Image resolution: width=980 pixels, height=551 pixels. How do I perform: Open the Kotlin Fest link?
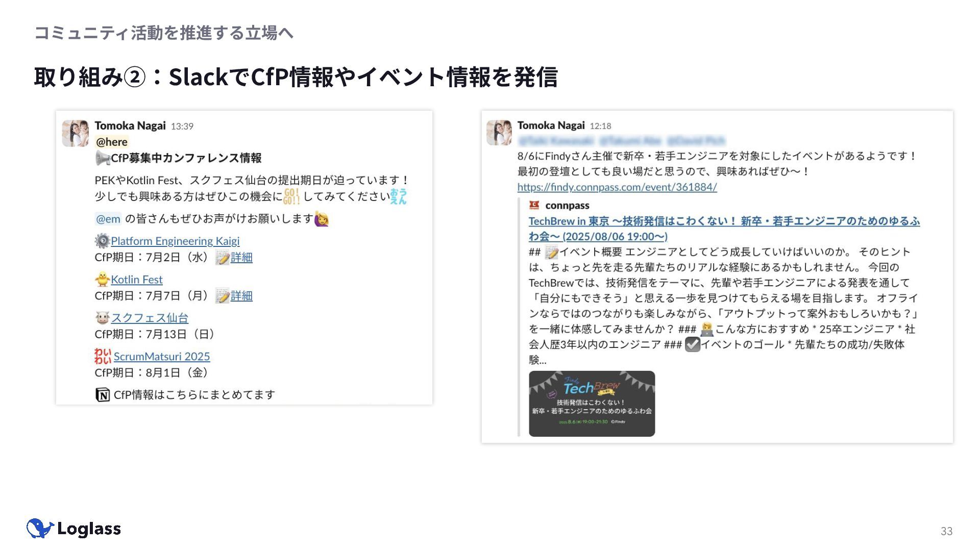pos(137,280)
